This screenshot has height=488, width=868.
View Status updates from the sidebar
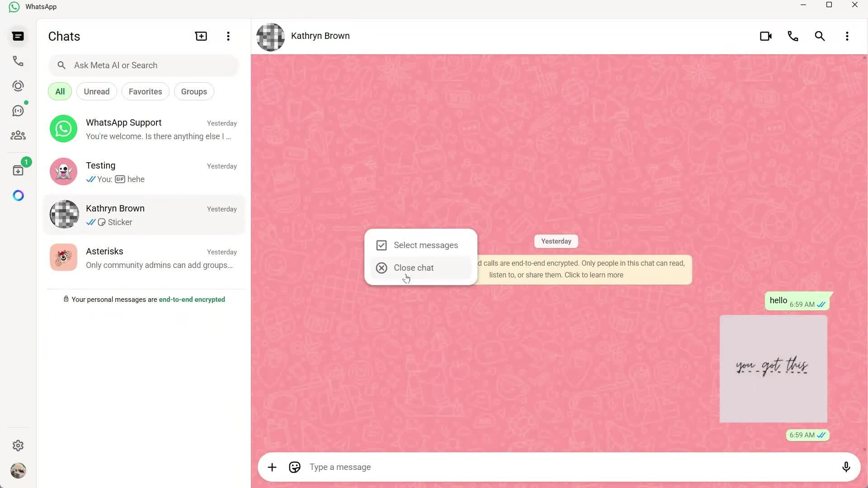click(x=18, y=86)
